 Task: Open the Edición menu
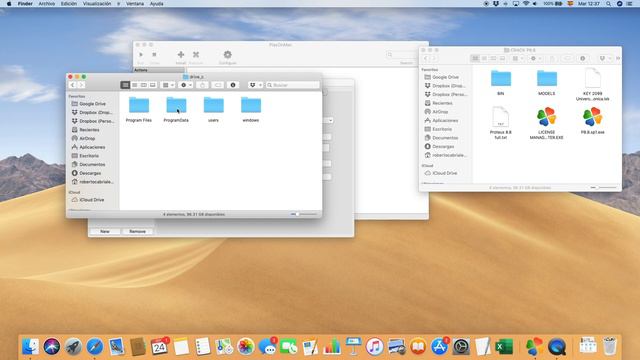tap(69, 4)
